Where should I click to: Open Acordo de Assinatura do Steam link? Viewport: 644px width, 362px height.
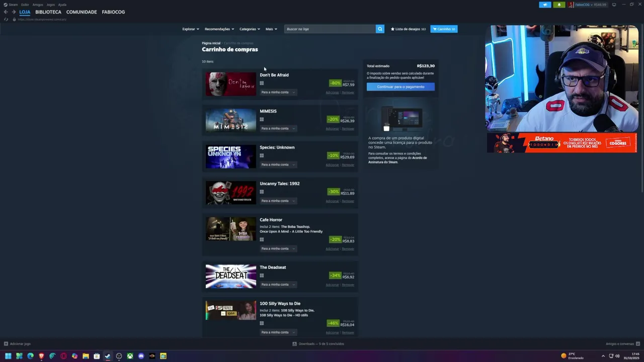pyautogui.click(x=397, y=160)
